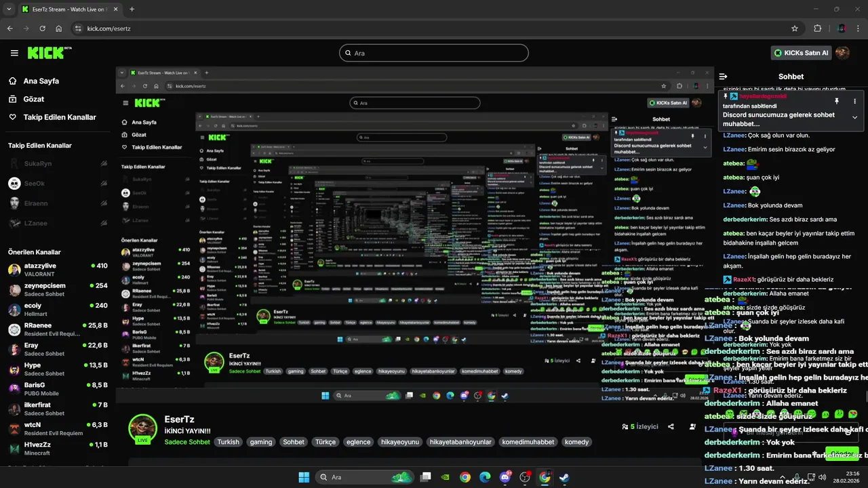Open atazzylive VALORANT channel
The height and width of the screenshot is (488, 868).
point(57,270)
